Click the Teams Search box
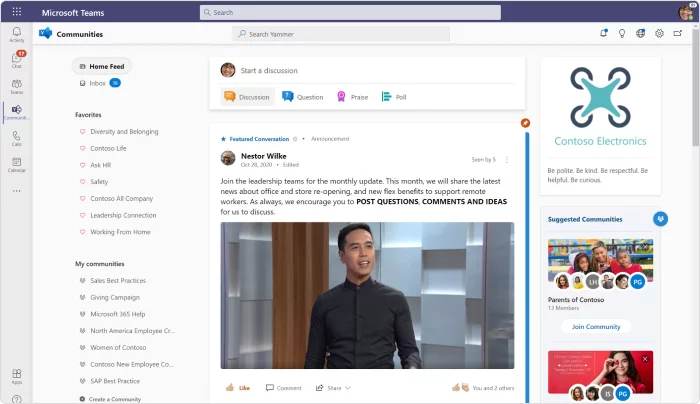 (x=350, y=12)
